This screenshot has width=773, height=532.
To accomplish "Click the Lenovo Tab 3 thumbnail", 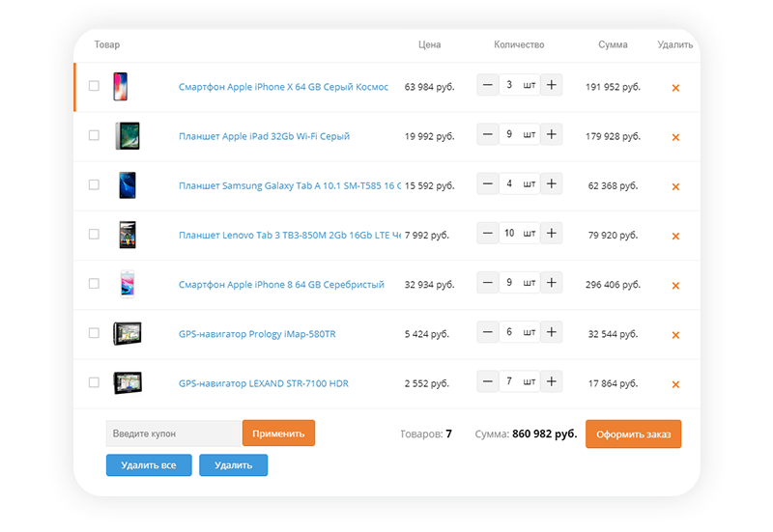I will (x=128, y=235).
